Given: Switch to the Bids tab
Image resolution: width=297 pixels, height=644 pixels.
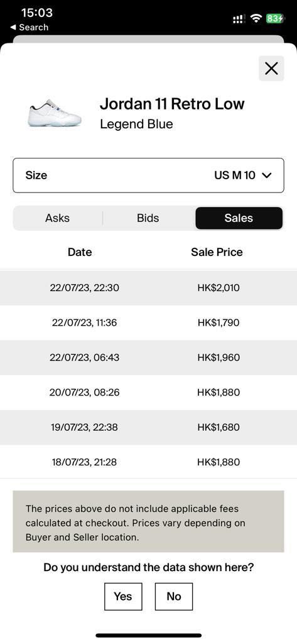Looking at the screenshot, I should tap(148, 218).
